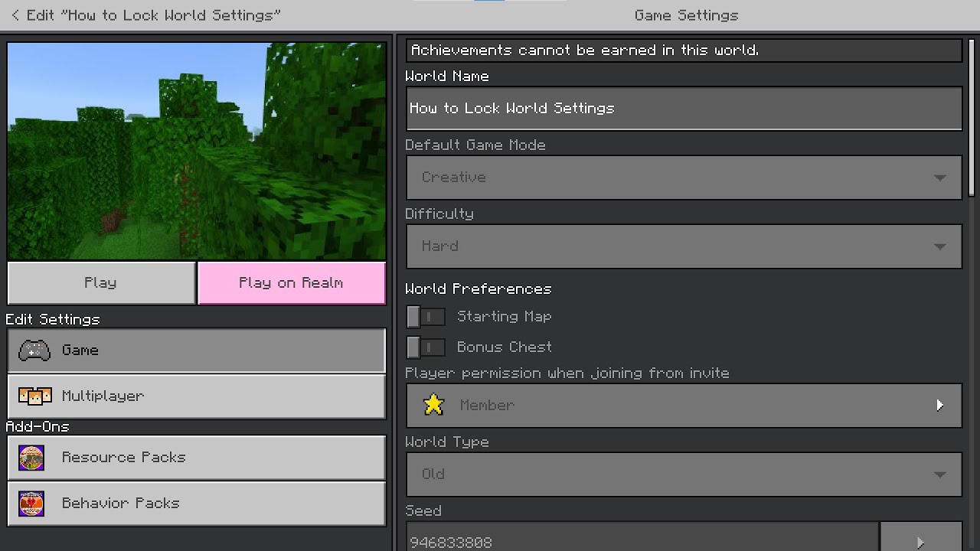Click the Seed field showing 946833808

642,537
